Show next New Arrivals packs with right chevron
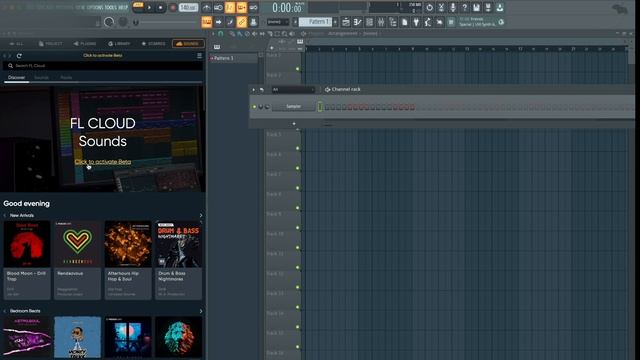 coord(200,215)
